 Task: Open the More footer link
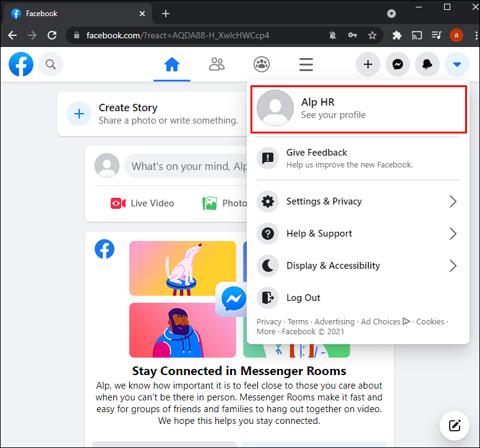click(x=266, y=332)
